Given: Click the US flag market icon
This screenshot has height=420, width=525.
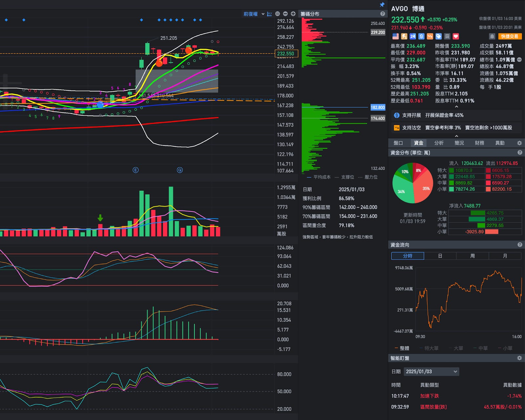Looking at the screenshot, I should click(396, 36).
